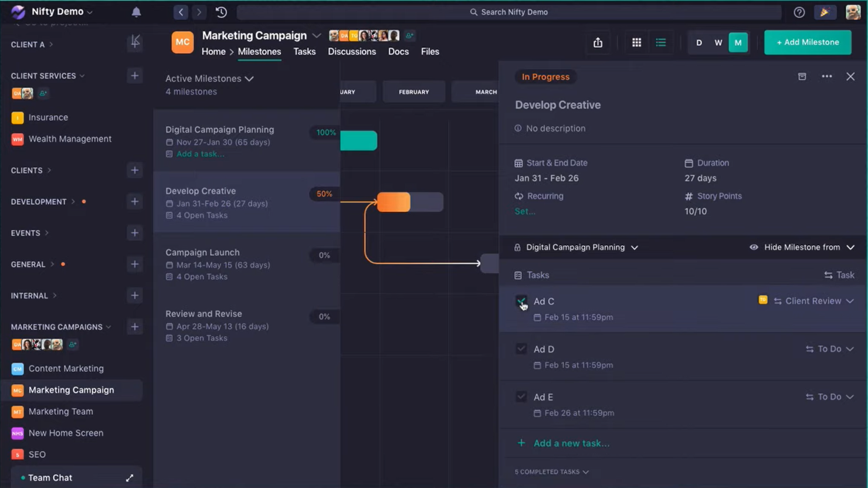Click Set recurring link
This screenshot has width=868, height=488.
coord(525,211)
